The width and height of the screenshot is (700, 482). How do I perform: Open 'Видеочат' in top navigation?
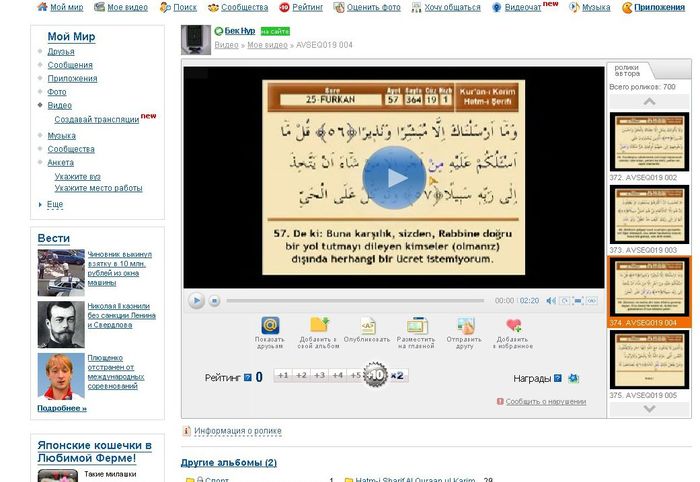[523, 7]
